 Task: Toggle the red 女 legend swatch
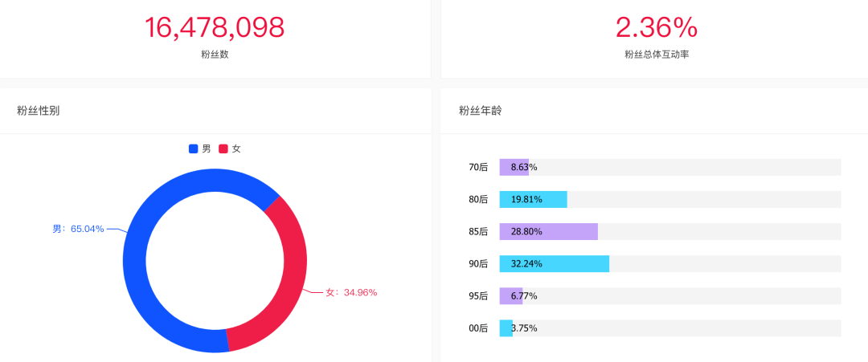223,148
